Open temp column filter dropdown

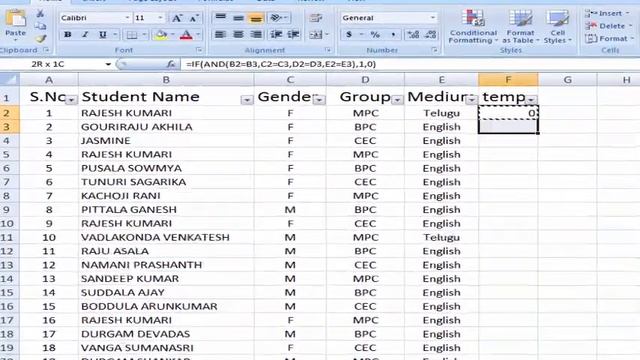(x=531, y=100)
